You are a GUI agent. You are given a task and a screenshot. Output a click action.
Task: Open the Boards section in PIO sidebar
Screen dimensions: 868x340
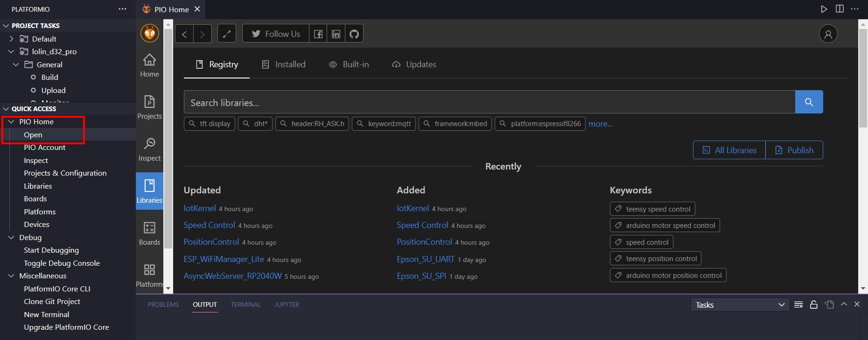coord(149,233)
